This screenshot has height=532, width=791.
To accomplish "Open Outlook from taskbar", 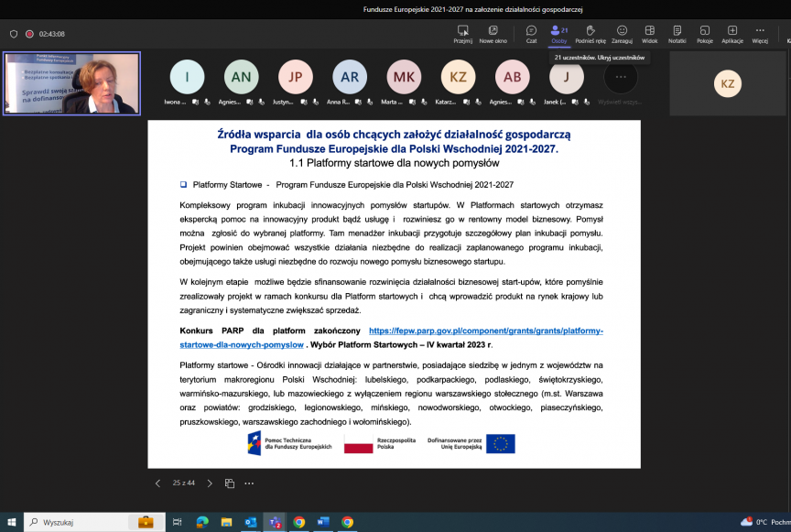I will [251, 523].
